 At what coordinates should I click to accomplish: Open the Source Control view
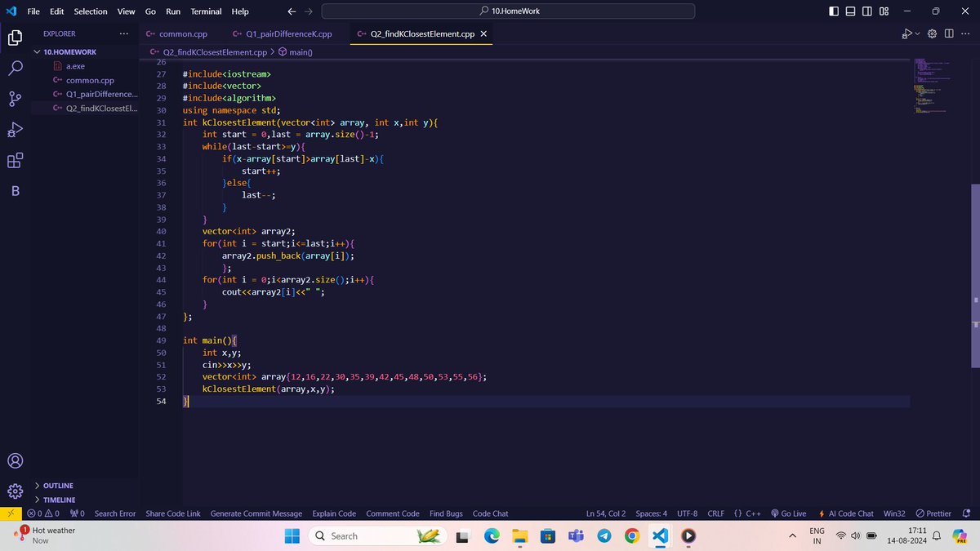click(15, 99)
